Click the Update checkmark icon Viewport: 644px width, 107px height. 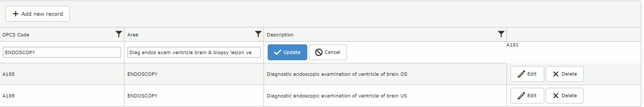click(277, 52)
